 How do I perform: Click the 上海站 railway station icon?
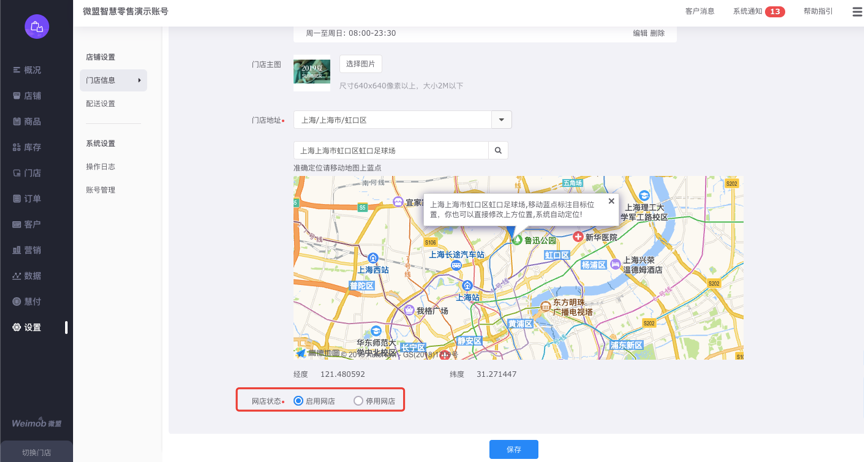click(x=467, y=286)
